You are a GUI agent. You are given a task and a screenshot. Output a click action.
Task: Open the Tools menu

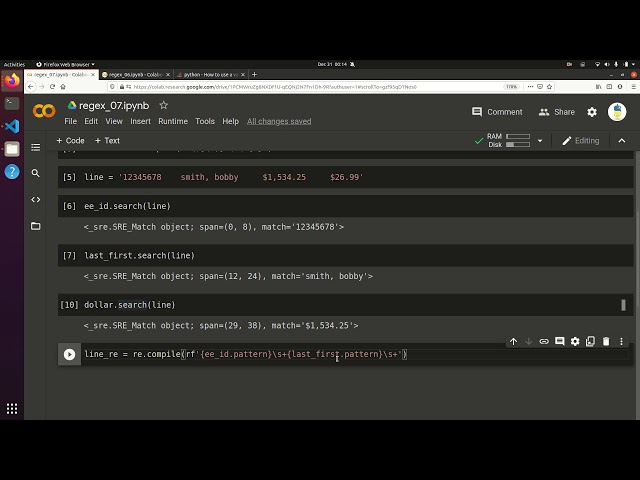click(205, 121)
